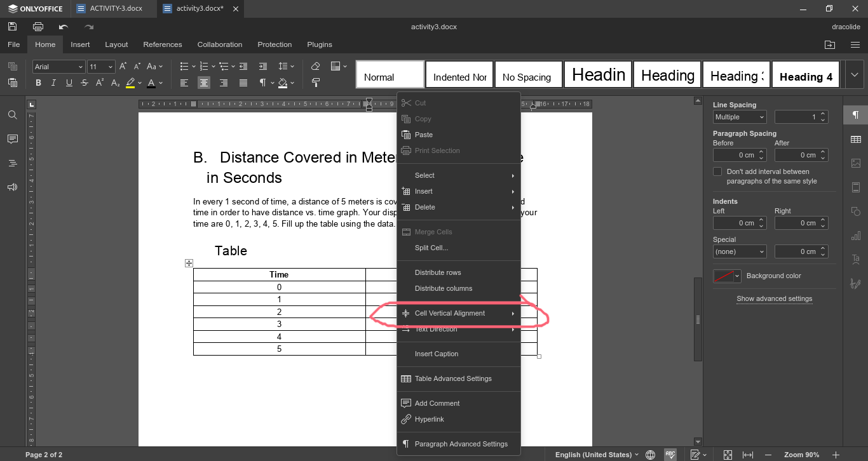Open the Table settings panel
The width and height of the screenshot is (868, 461).
[x=855, y=139]
